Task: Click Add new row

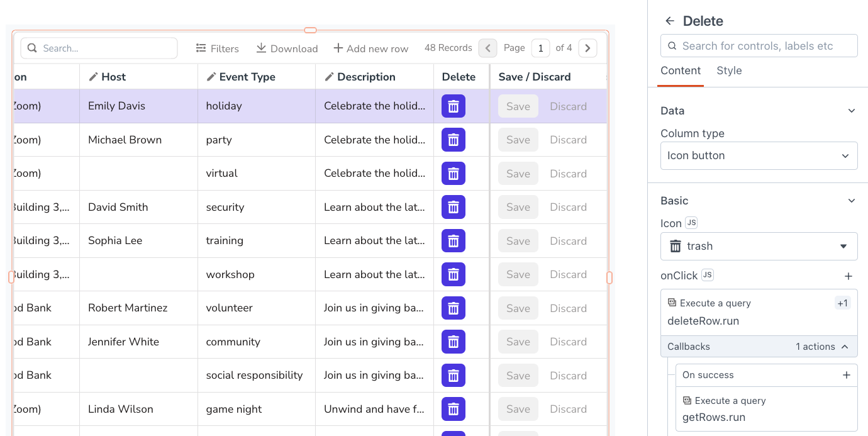Action: pyautogui.click(x=370, y=48)
